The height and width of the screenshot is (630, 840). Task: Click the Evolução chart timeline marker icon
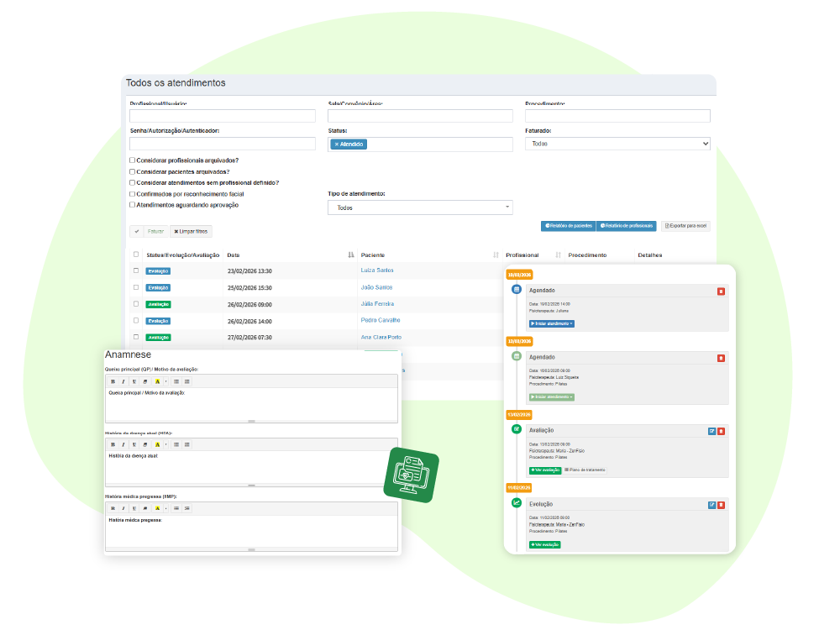[517, 502]
